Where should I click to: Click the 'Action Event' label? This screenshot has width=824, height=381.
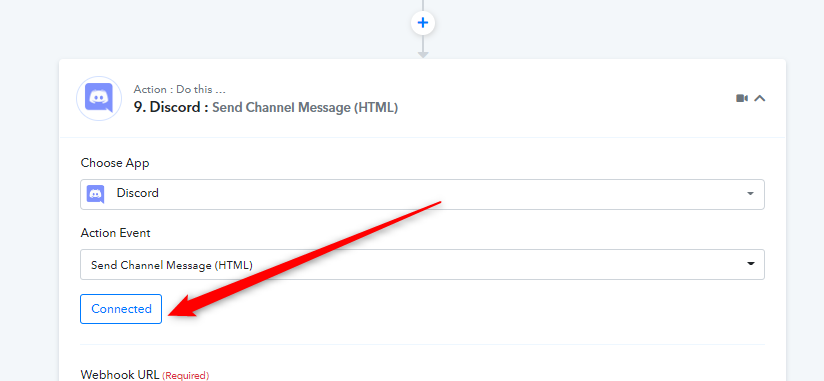pyautogui.click(x=115, y=233)
